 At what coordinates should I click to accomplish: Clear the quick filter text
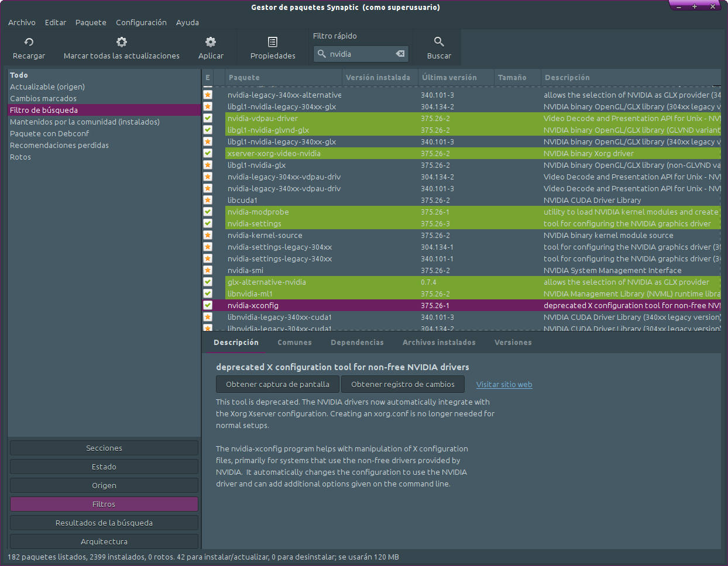pos(400,54)
